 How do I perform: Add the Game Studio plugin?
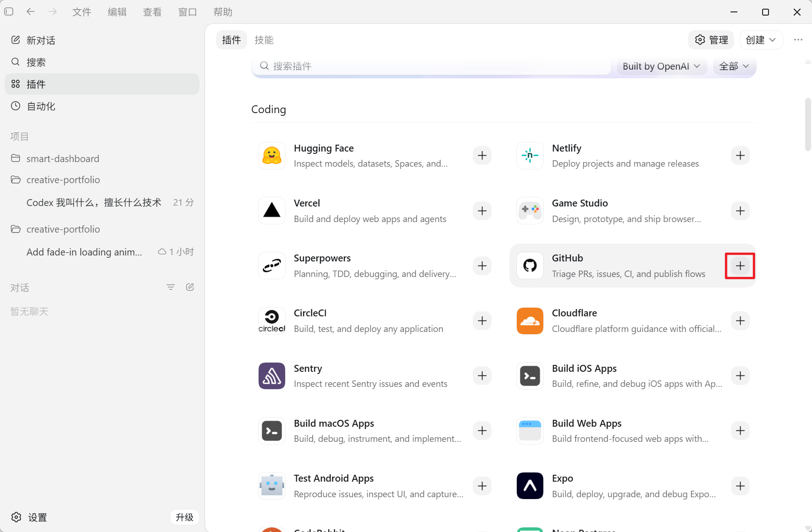(x=740, y=211)
